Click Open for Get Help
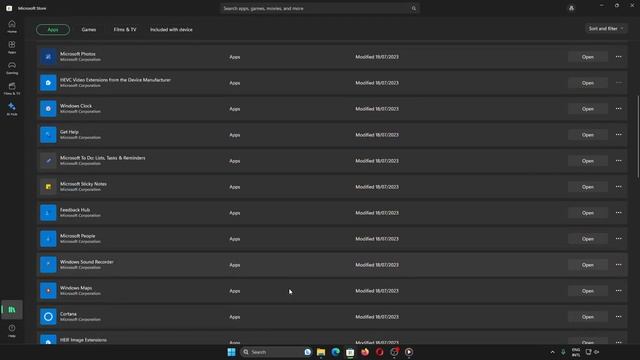The image size is (640, 360). (x=588, y=135)
